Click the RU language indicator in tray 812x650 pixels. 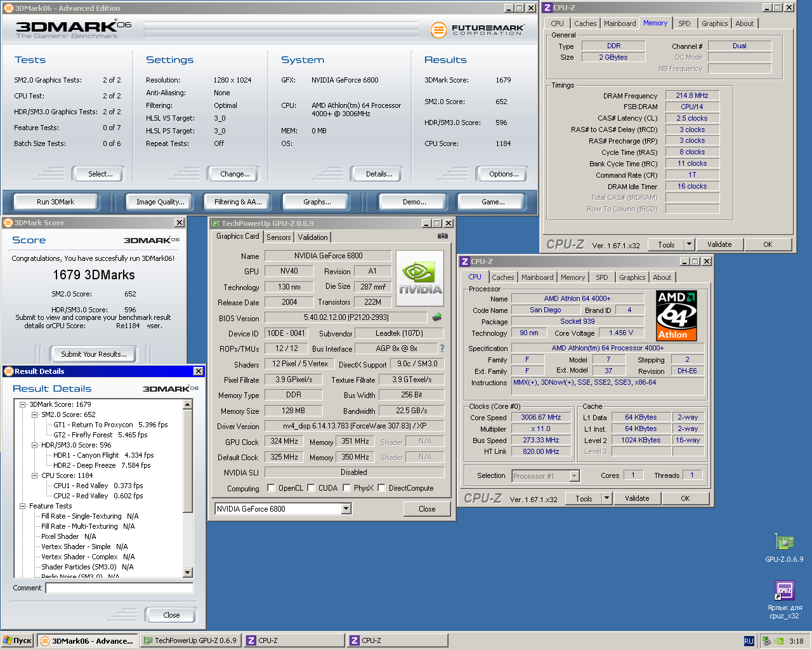pyautogui.click(x=749, y=641)
